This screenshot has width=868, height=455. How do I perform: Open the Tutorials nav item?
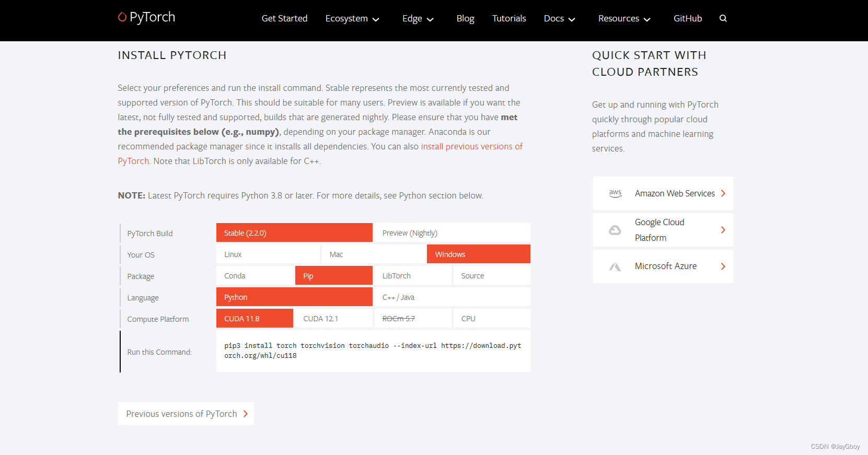[509, 18]
